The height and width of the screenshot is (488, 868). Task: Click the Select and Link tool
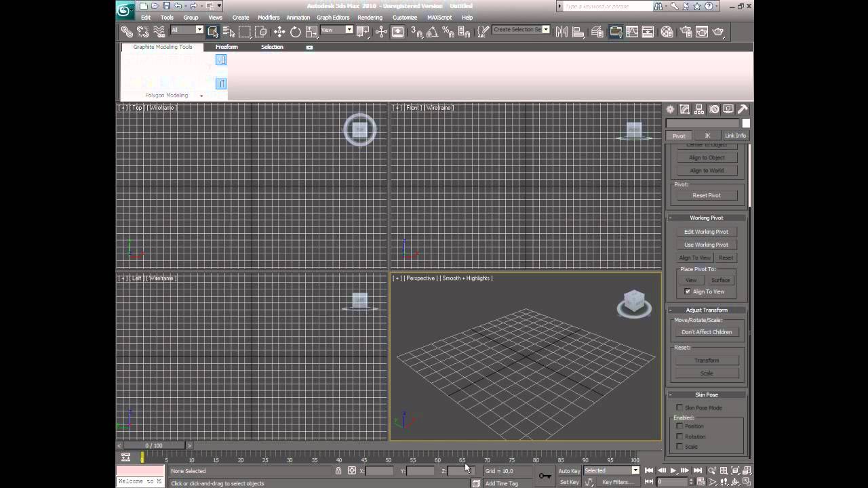coord(127,31)
